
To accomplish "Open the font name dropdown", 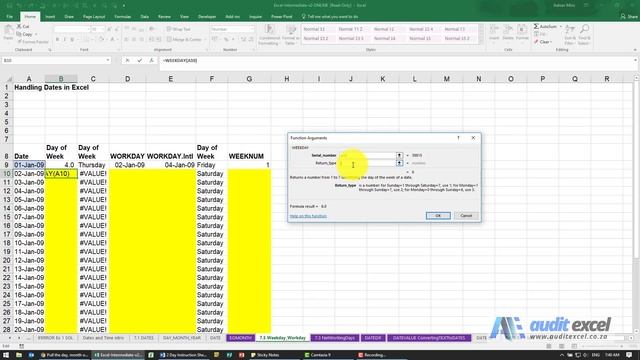I will point(89,29).
